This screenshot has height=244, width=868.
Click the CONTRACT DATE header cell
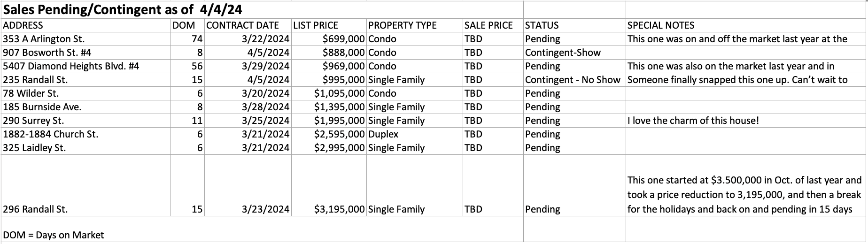(x=248, y=25)
